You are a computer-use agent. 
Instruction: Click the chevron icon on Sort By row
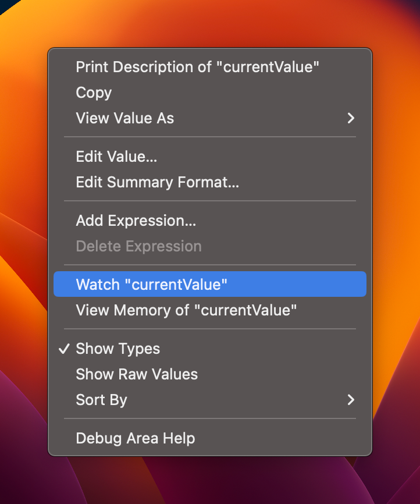350,400
